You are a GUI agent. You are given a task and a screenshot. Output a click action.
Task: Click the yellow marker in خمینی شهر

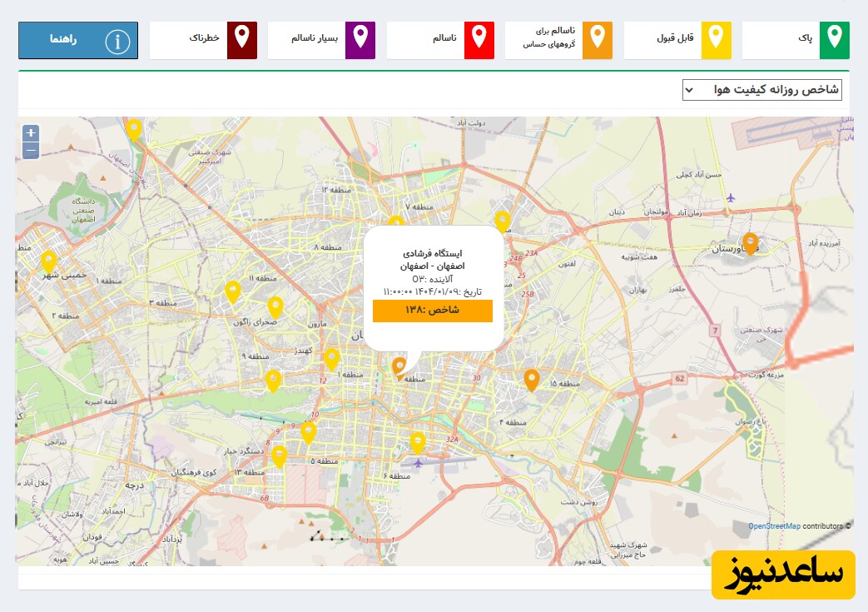tap(48, 261)
